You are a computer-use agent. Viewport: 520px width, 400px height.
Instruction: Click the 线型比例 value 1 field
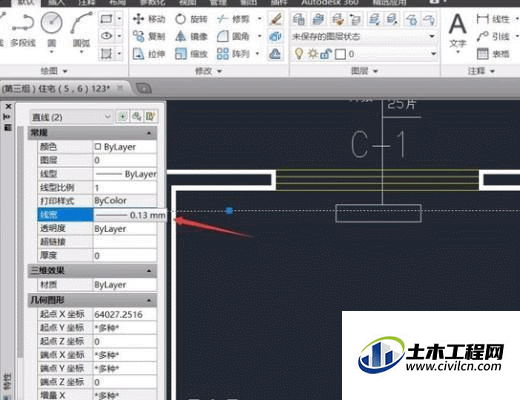[125, 188]
